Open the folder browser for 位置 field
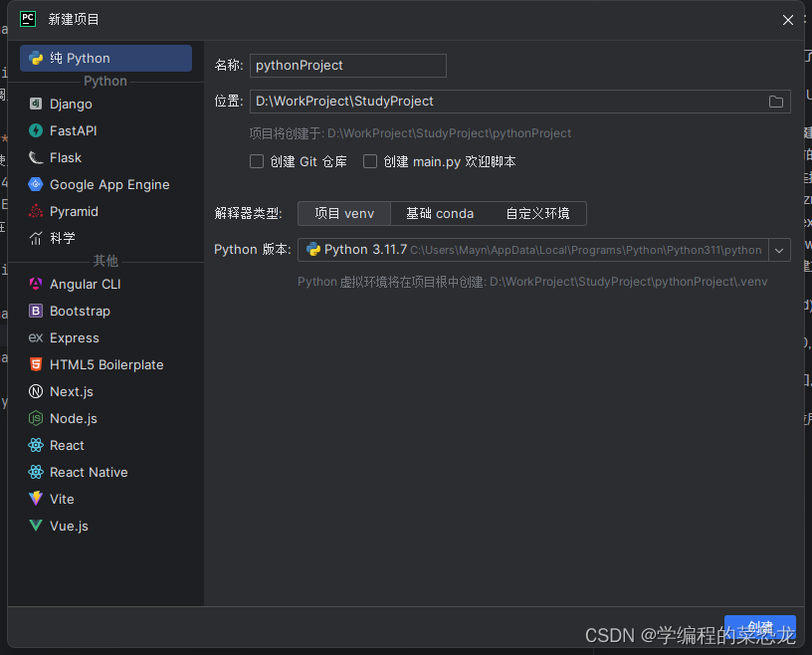 [x=775, y=101]
